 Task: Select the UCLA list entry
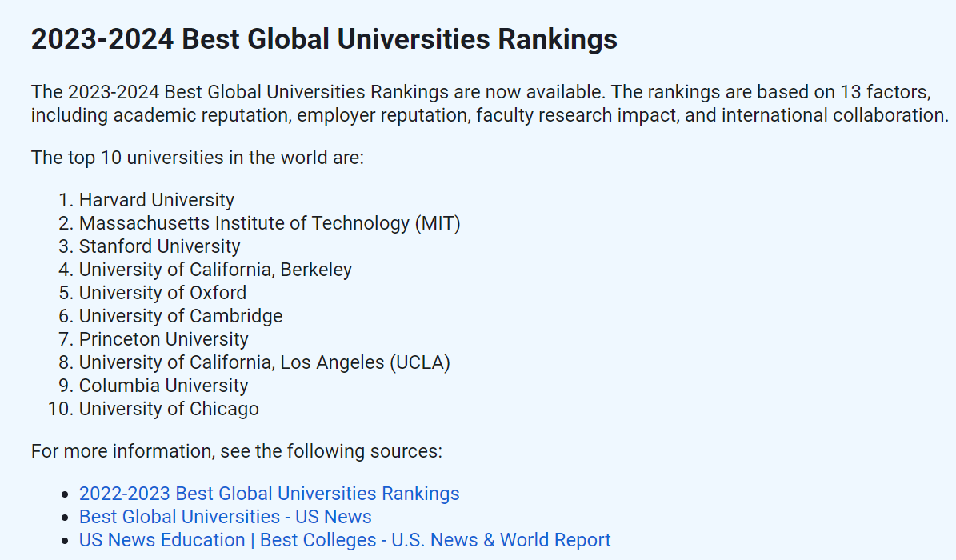click(x=264, y=362)
